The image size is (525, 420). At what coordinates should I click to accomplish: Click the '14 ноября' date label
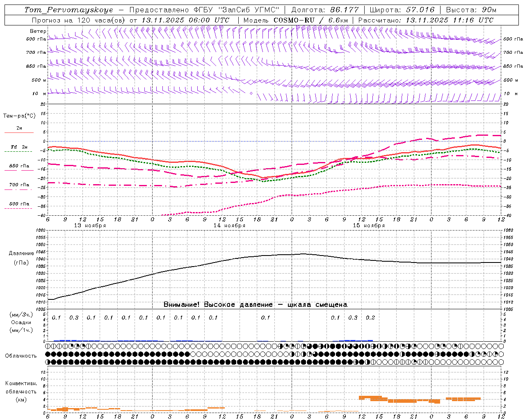(229, 226)
